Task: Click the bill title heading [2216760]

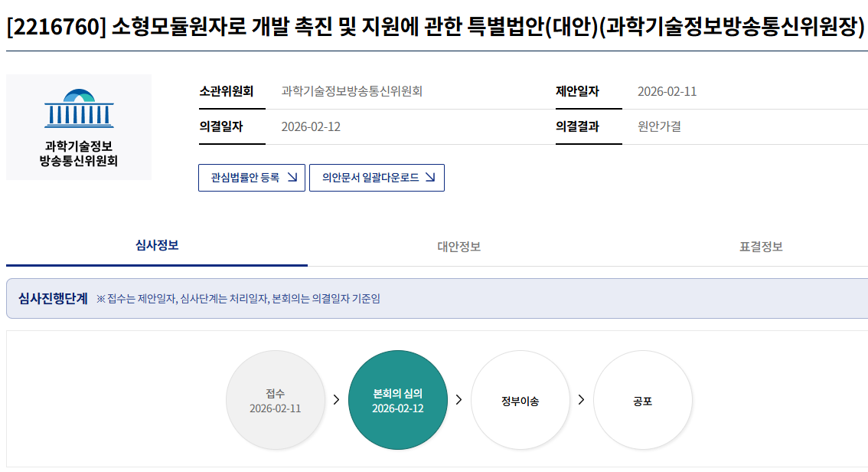Action: tap(435, 28)
